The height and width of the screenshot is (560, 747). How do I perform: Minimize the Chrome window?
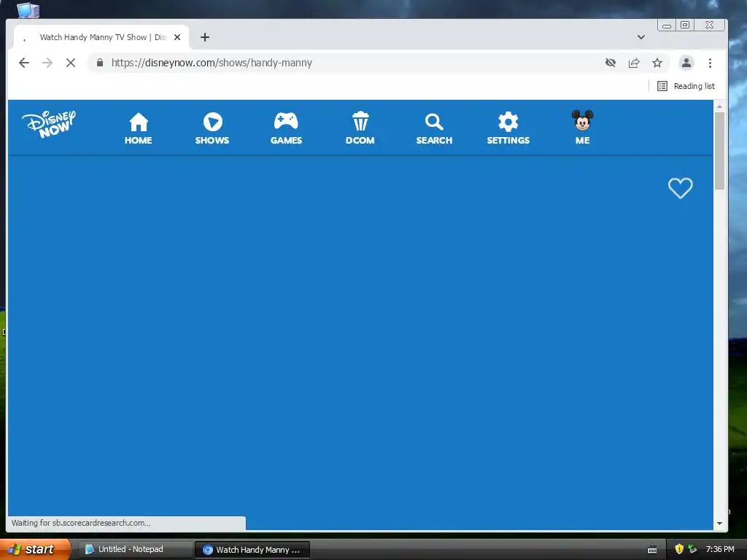pos(667,26)
